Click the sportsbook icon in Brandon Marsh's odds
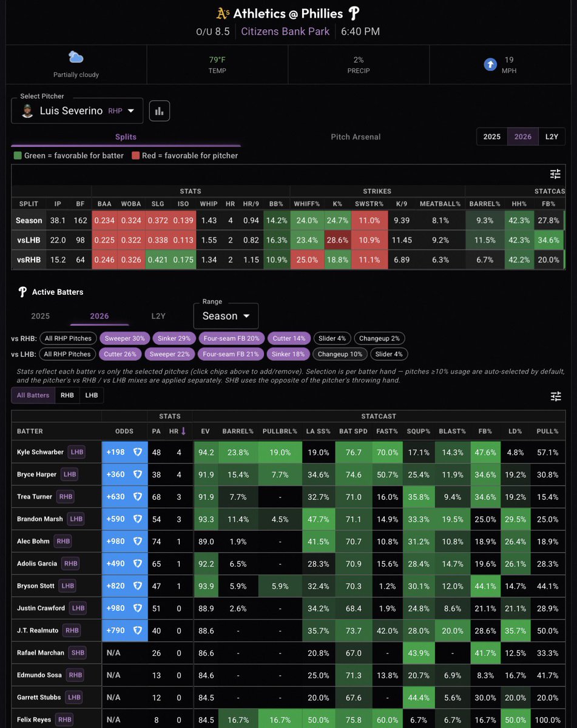 (137, 519)
